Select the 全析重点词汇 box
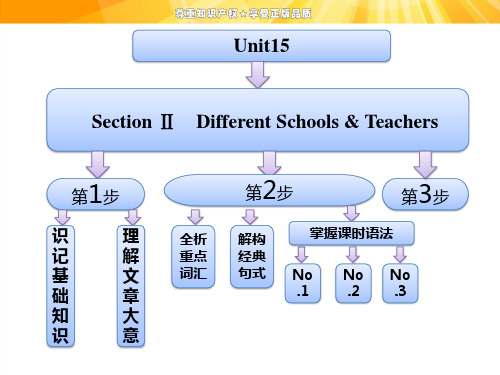500x375 pixels. pyautogui.click(x=193, y=257)
